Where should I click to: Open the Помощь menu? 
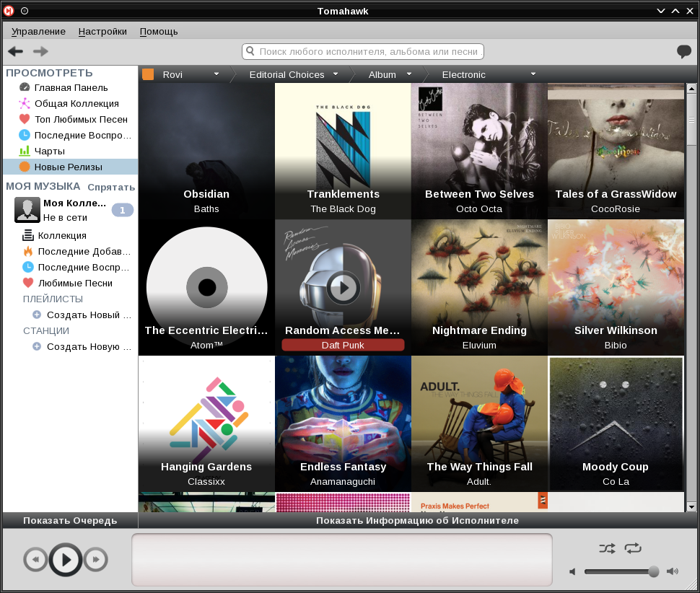point(159,31)
